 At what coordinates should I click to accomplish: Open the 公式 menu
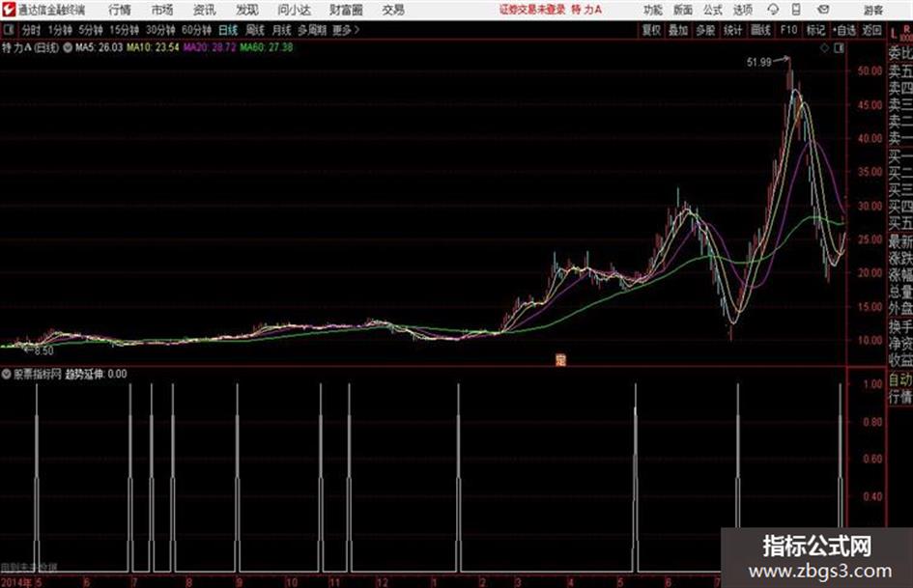(712, 10)
